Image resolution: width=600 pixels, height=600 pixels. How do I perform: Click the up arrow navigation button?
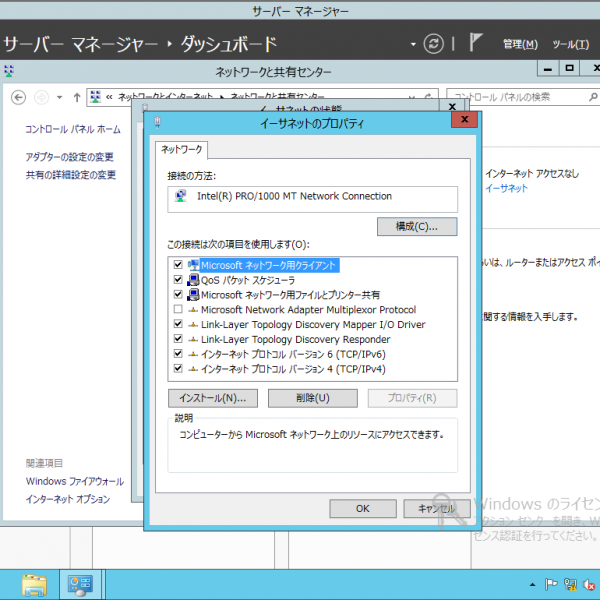pos(76,97)
